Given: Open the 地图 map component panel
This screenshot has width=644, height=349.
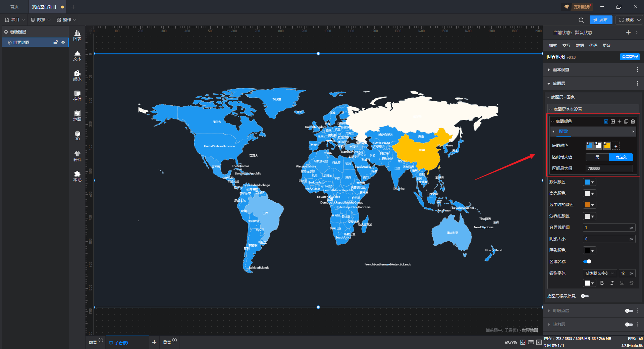Looking at the screenshot, I should [x=77, y=116].
